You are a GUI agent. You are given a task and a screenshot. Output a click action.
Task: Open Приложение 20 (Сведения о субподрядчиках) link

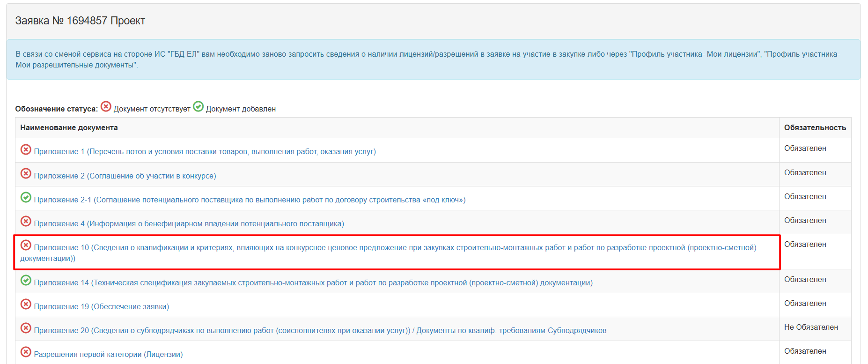[320, 331]
